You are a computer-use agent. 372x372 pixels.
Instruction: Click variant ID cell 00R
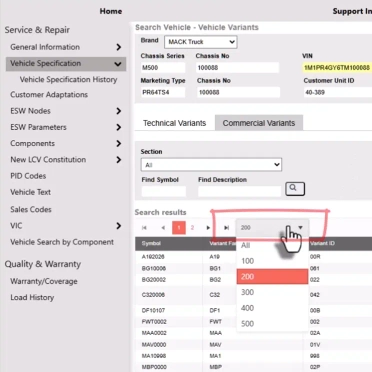[x=315, y=257]
